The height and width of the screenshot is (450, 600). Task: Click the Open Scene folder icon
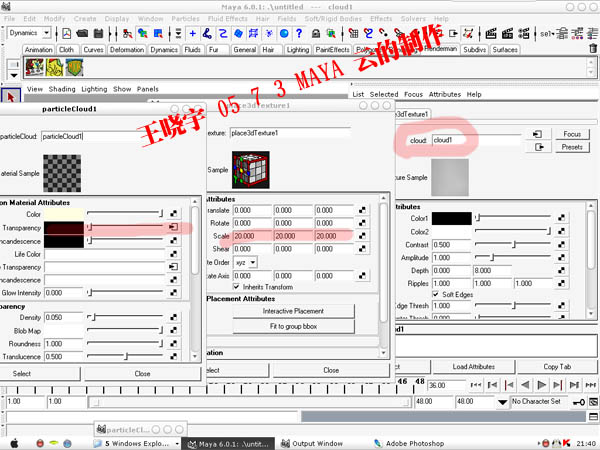[x=82, y=34]
